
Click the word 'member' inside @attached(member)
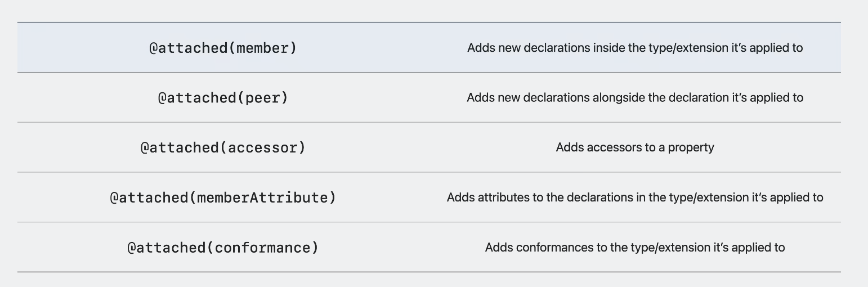tap(262, 48)
